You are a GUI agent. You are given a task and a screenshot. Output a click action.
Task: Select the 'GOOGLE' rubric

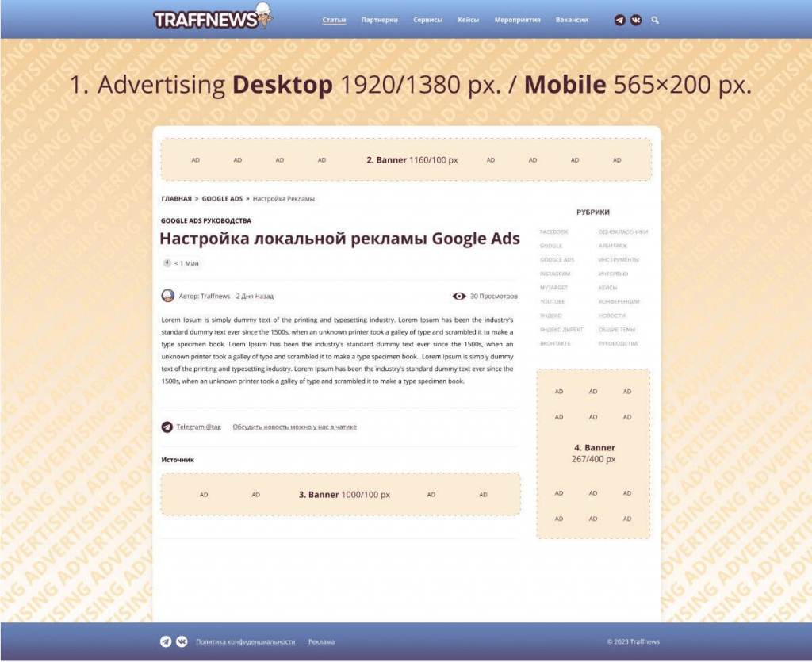click(551, 246)
